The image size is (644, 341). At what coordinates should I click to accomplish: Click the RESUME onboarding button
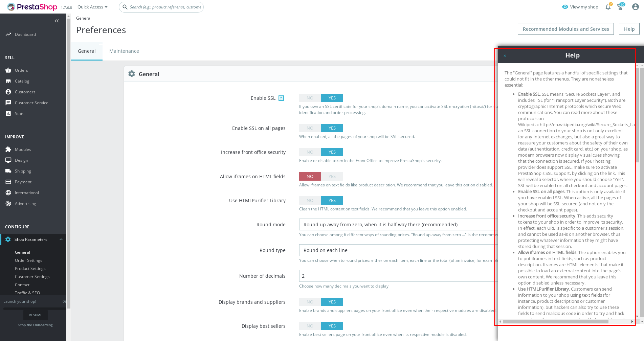coord(36,315)
